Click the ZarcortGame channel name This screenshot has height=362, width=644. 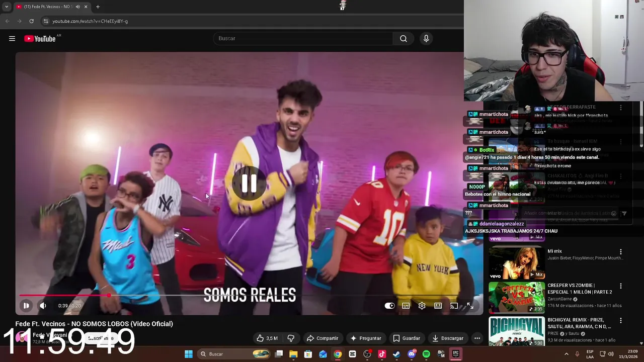coord(560,299)
